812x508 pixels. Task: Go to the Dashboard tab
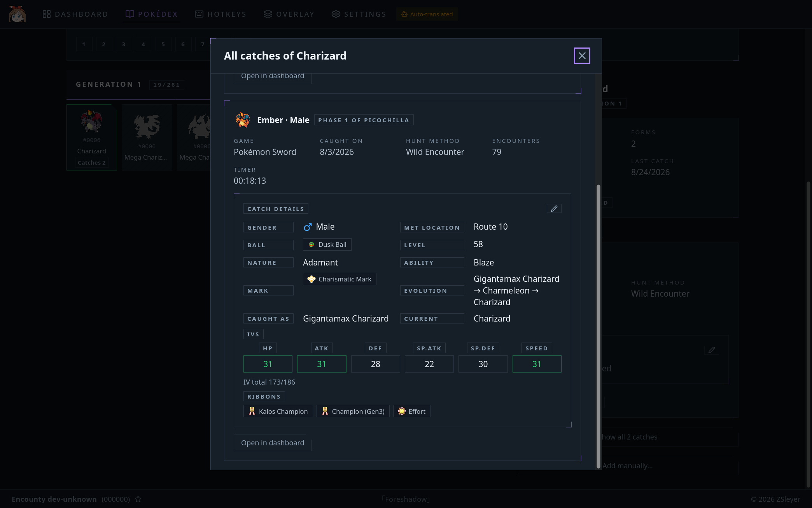coord(75,14)
